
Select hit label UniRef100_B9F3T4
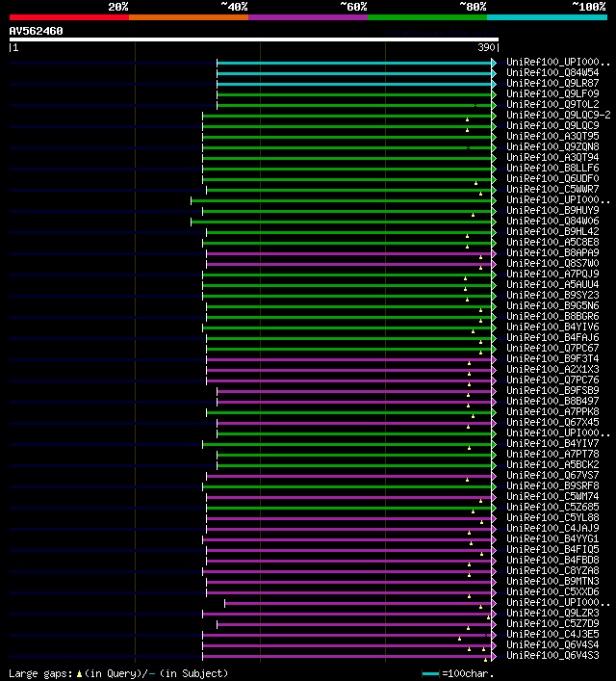pos(552,358)
